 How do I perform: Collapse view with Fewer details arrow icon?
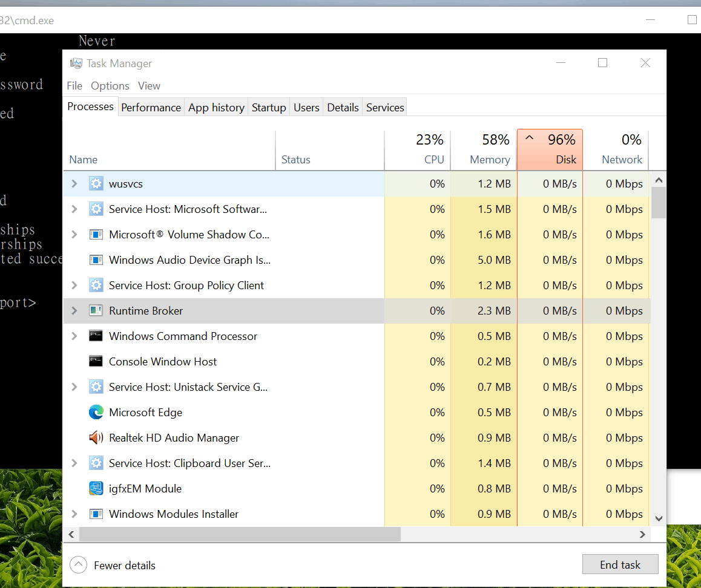click(78, 565)
